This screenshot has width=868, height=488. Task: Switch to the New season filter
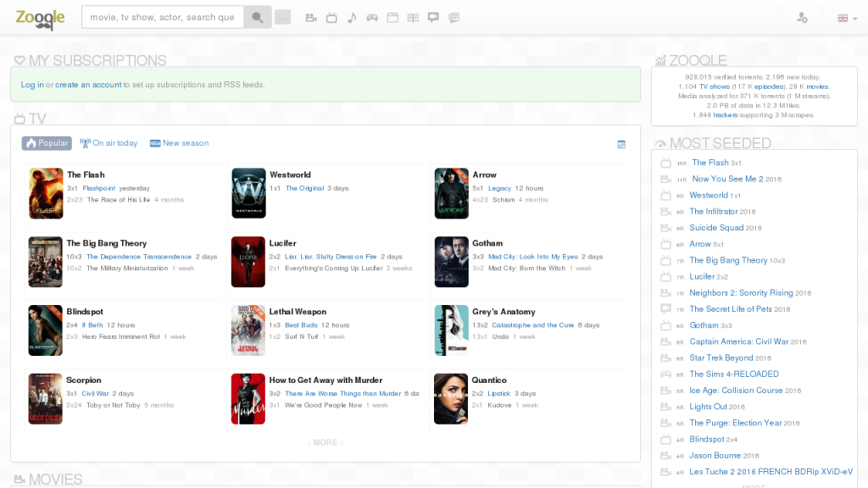pyautogui.click(x=179, y=142)
